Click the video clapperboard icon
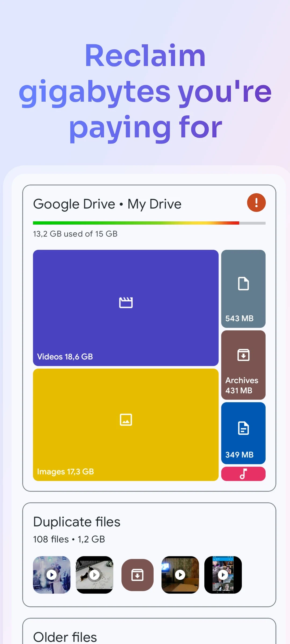 point(126,302)
